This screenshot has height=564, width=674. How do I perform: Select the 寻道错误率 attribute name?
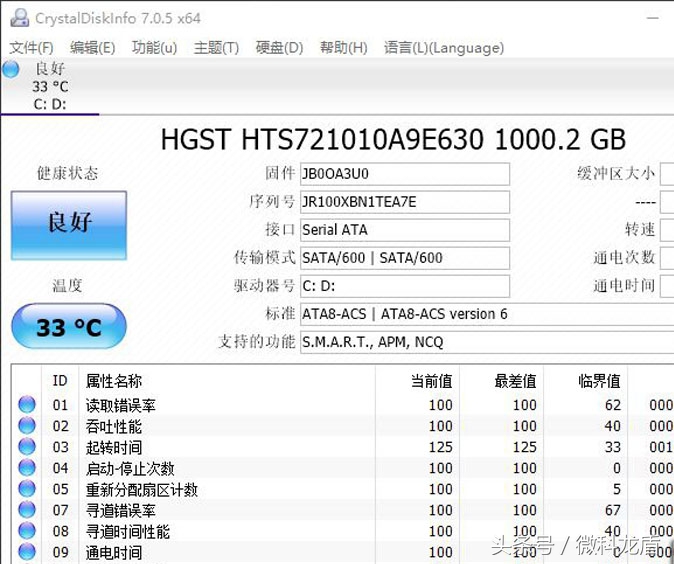point(121,511)
